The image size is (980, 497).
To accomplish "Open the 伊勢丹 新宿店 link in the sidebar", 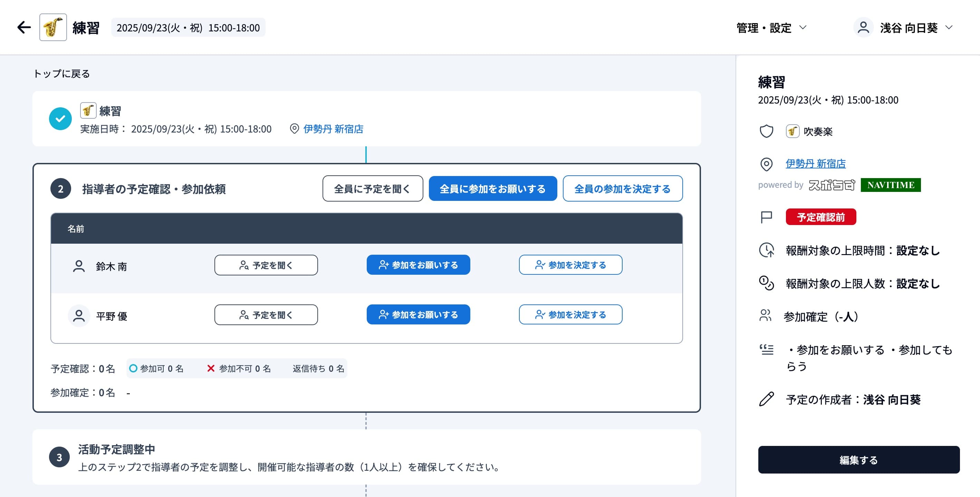I will [816, 164].
